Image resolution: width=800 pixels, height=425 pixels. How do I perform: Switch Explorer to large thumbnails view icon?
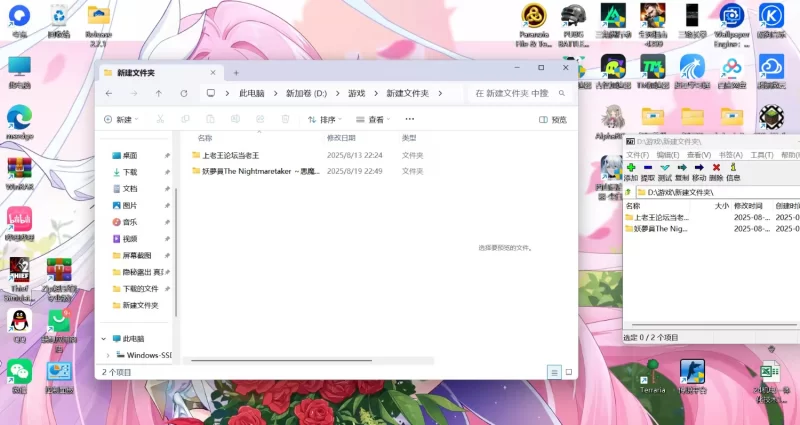[x=569, y=372]
